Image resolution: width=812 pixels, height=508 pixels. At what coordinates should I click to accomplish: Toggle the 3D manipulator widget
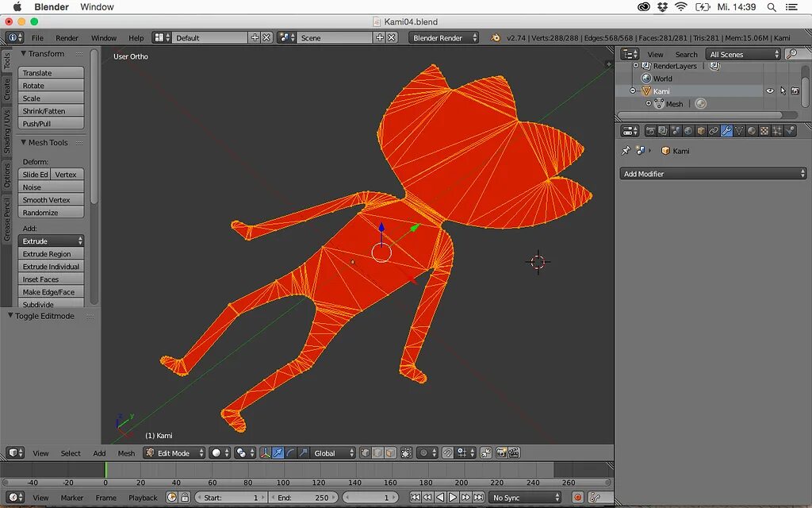[x=265, y=453]
